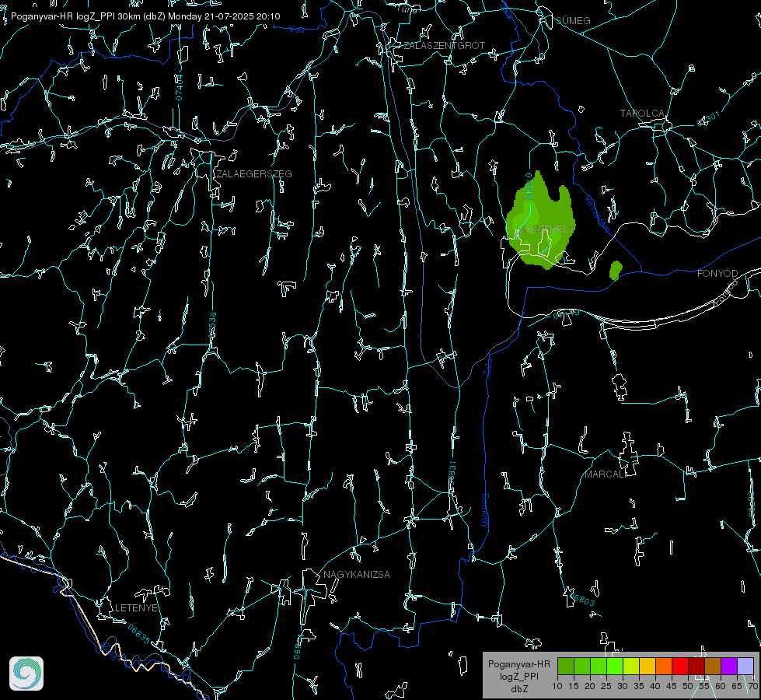This screenshot has height=700, width=761.
Task: Select the dark red 50-55 dBZ legend swatch
Action: (x=696, y=666)
